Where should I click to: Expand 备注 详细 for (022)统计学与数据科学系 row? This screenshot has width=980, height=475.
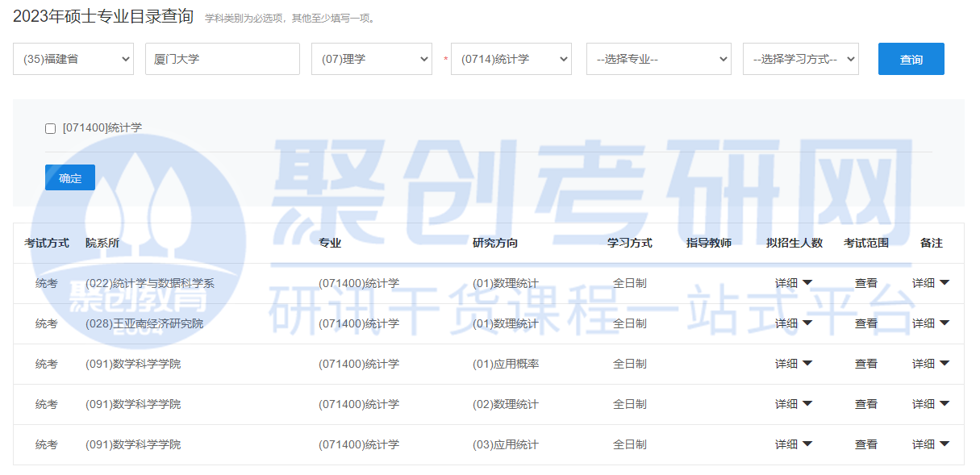(931, 283)
